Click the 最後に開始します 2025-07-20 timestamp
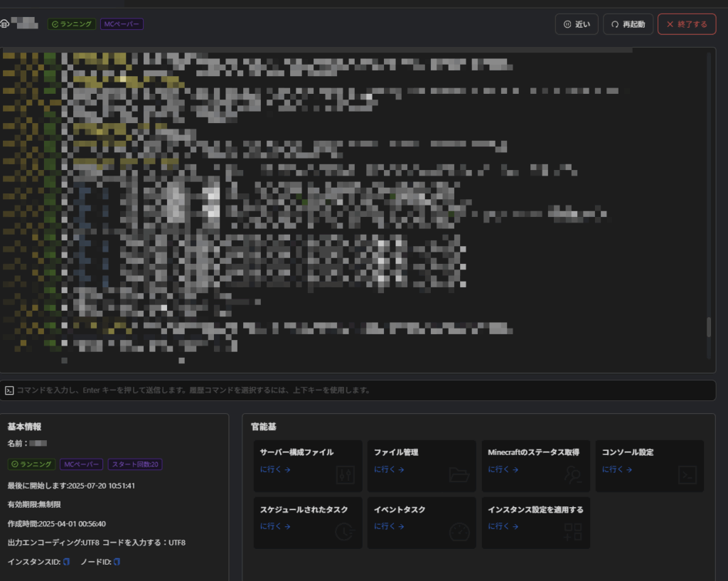Viewport: 728px width, 581px height. tap(71, 486)
